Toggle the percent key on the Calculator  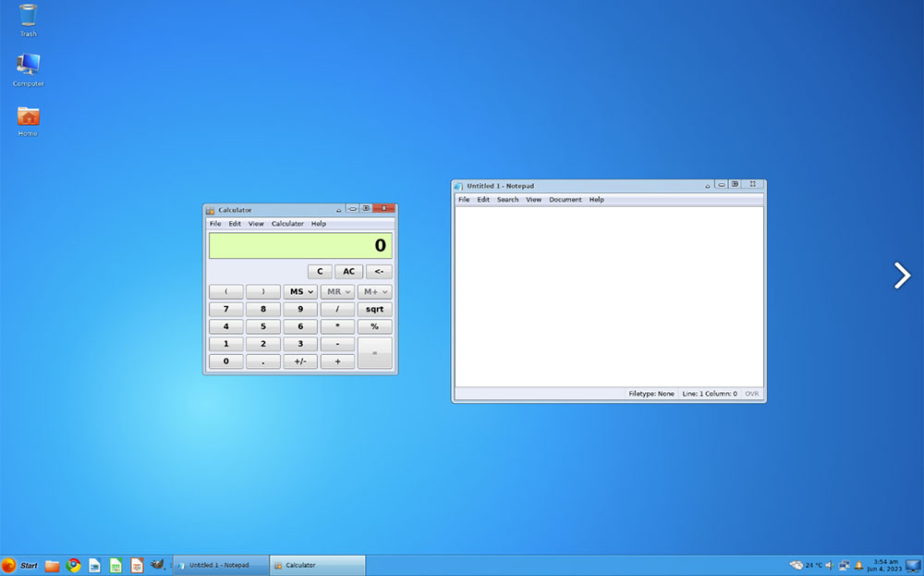(x=374, y=326)
